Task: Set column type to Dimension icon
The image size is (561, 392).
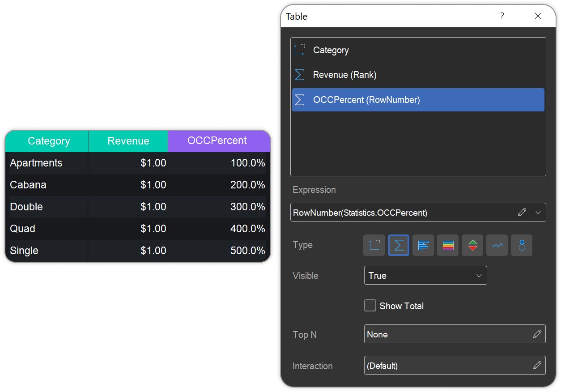Action: pyautogui.click(x=374, y=245)
